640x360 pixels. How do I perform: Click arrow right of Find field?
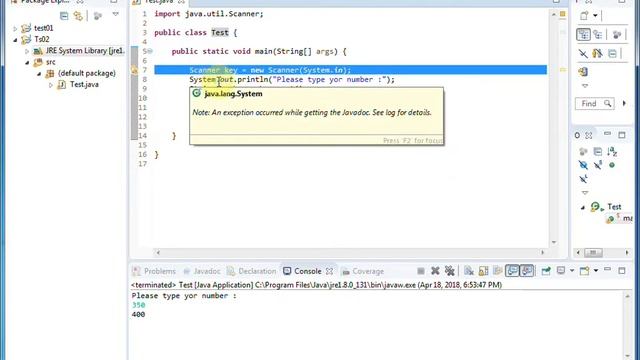(624, 104)
